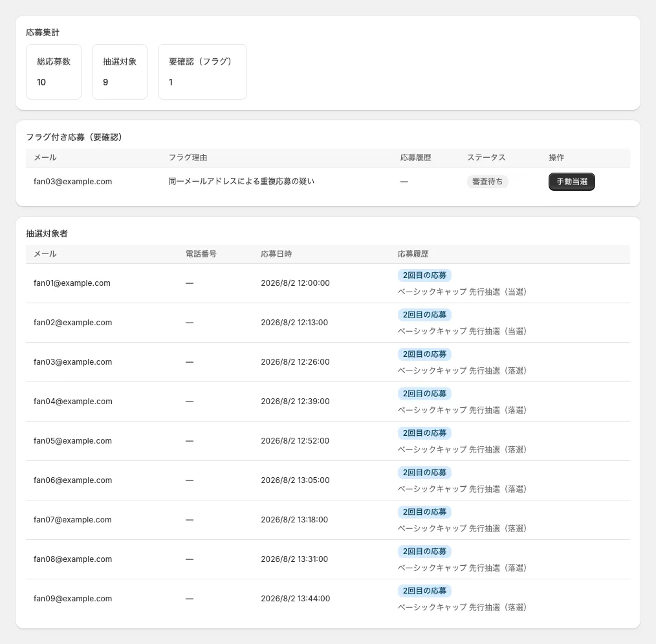Click fan06@example.com in the lottery list
The image size is (656, 644).
point(73,480)
